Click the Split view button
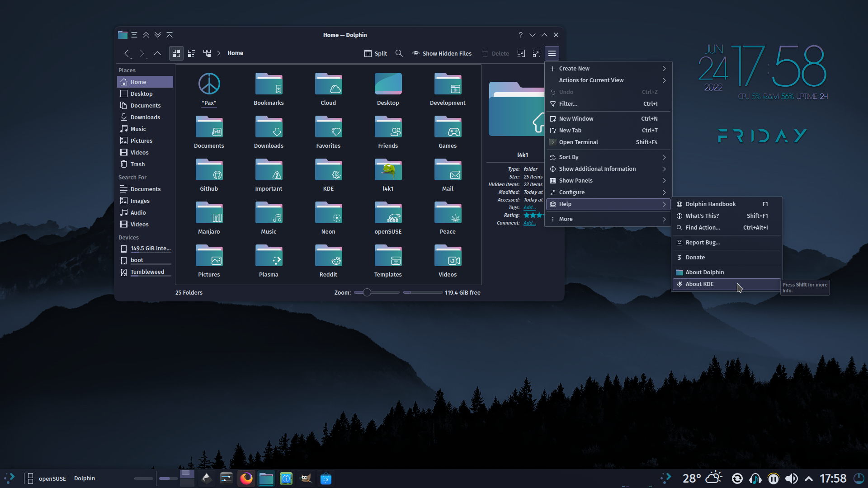The height and width of the screenshot is (488, 868). [x=376, y=53]
